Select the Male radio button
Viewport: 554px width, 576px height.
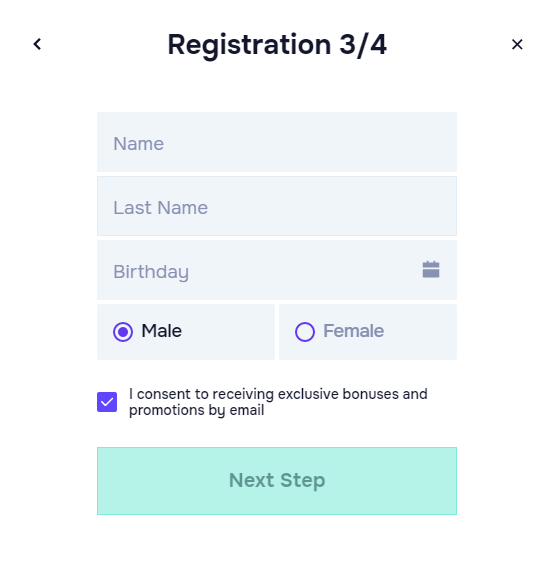(x=123, y=332)
